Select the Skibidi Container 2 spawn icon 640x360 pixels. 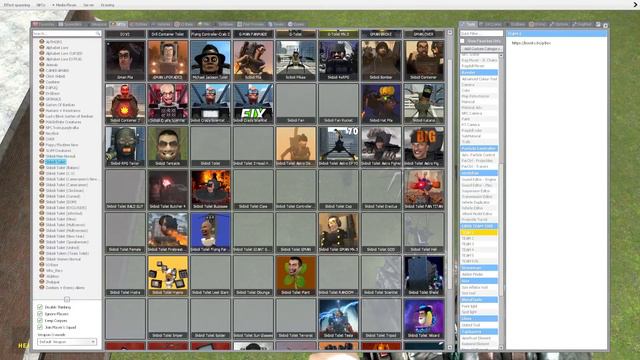pyautogui.click(x=125, y=103)
